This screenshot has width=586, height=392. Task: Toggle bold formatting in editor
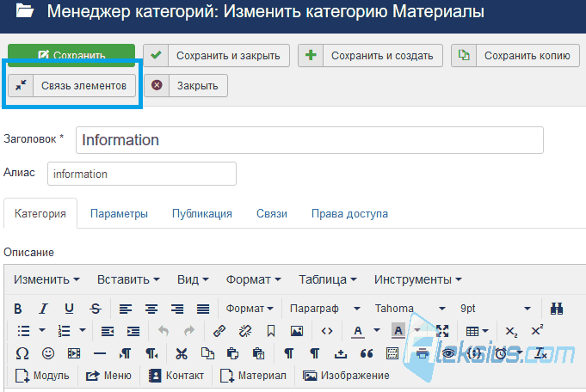tap(17, 309)
